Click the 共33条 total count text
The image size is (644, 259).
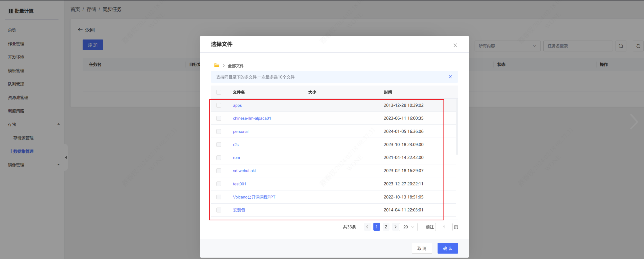coord(349,227)
